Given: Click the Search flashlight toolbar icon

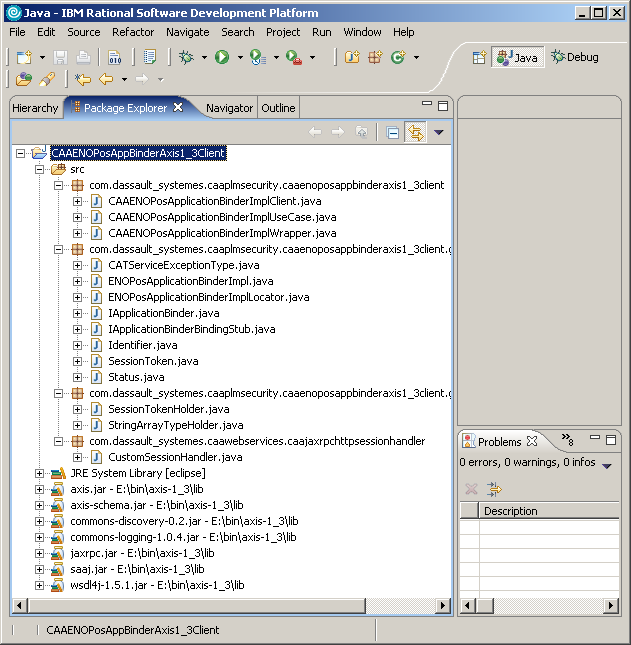Looking at the screenshot, I should pos(47,79).
